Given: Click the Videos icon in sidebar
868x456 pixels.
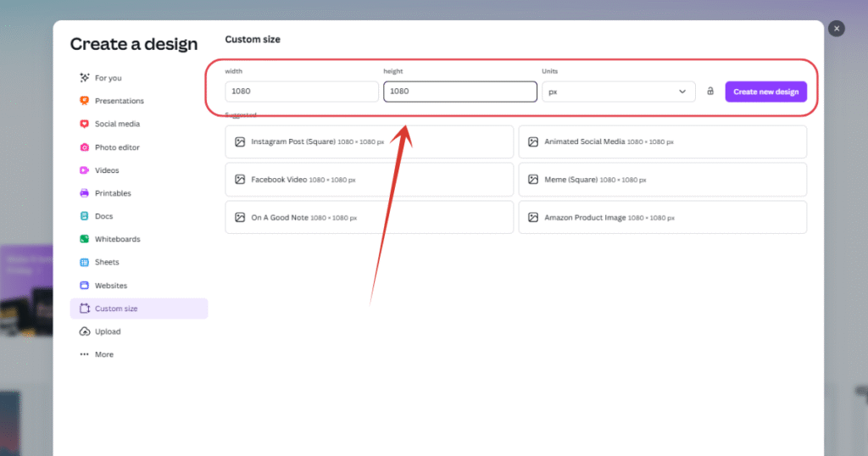Looking at the screenshot, I should 84,170.
